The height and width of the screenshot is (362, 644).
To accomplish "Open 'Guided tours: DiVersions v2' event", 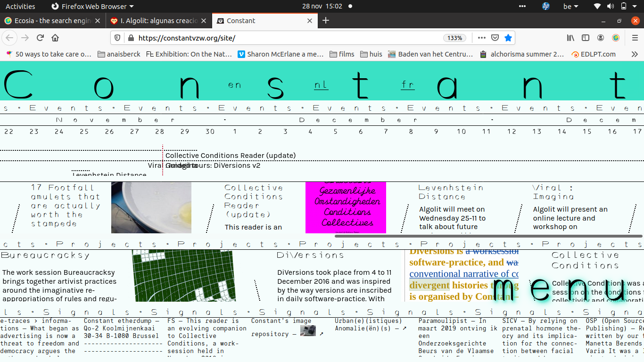I will pos(213,165).
